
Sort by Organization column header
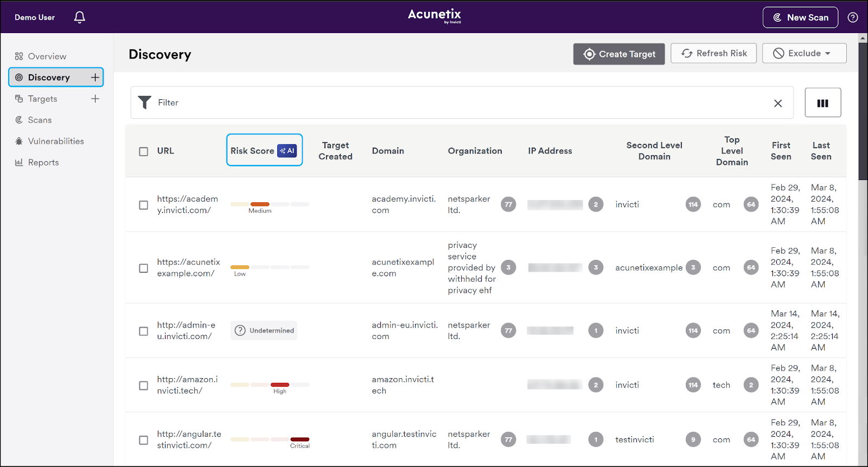click(475, 151)
